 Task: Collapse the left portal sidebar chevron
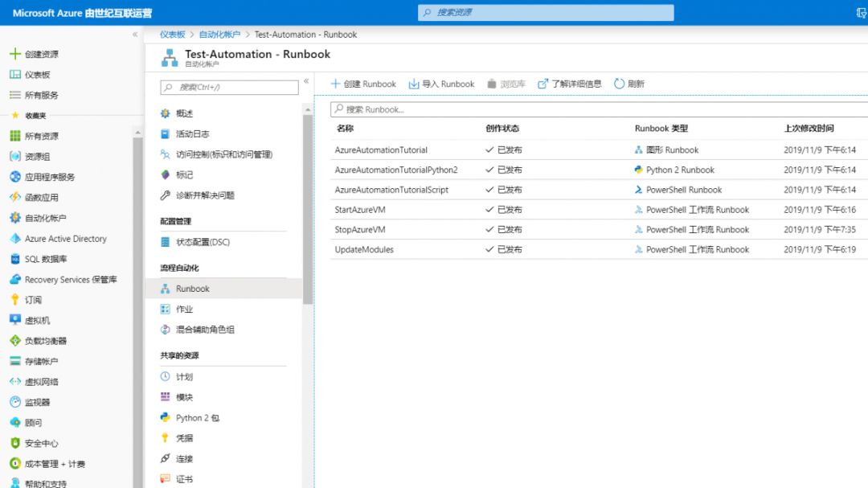[x=135, y=35]
